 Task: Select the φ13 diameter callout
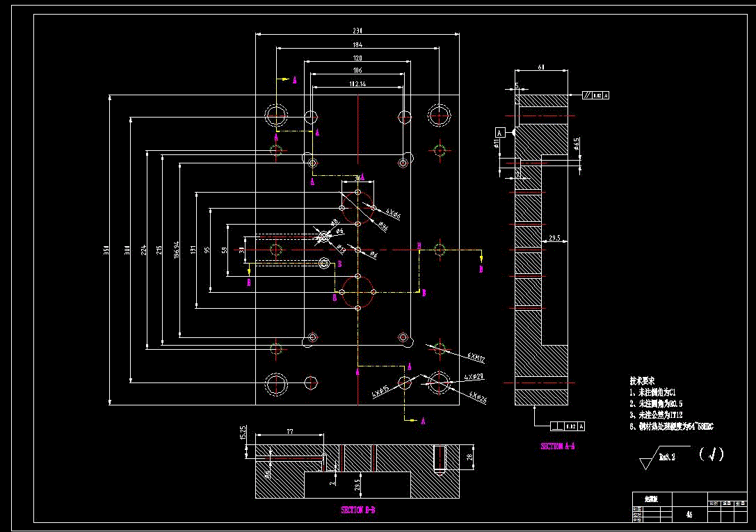[341, 249]
